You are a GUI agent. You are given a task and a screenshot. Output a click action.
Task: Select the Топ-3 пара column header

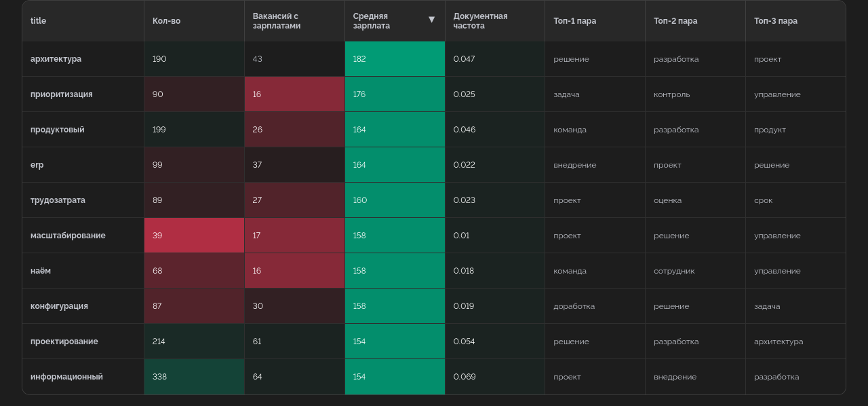coord(775,21)
